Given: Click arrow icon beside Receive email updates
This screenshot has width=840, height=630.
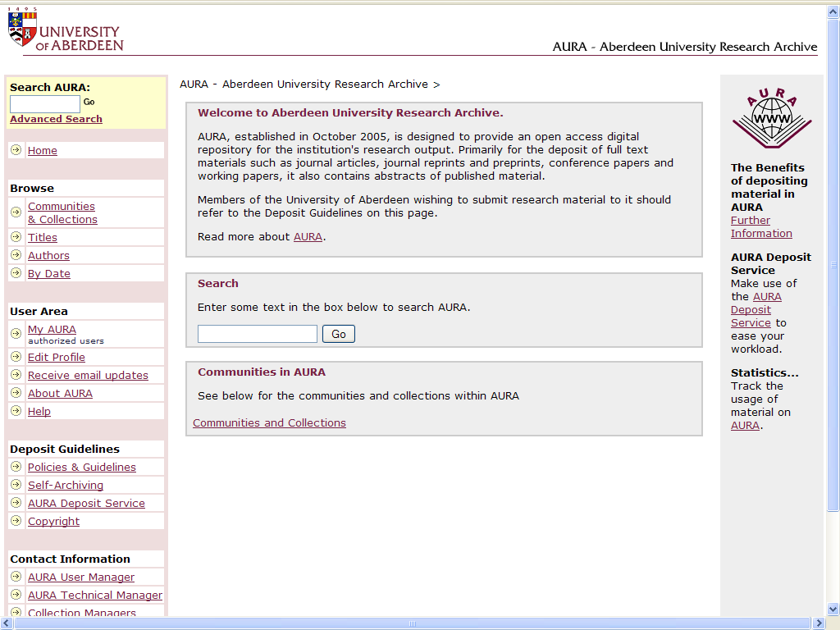Looking at the screenshot, I should [x=16, y=375].
